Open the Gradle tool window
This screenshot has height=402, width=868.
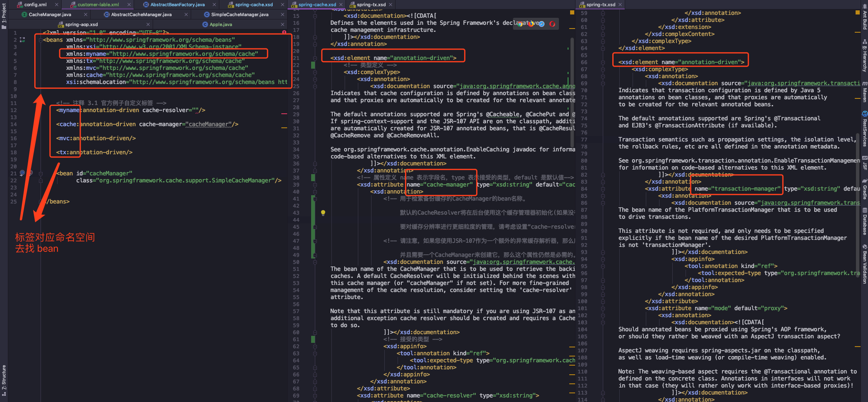[864, 189]
